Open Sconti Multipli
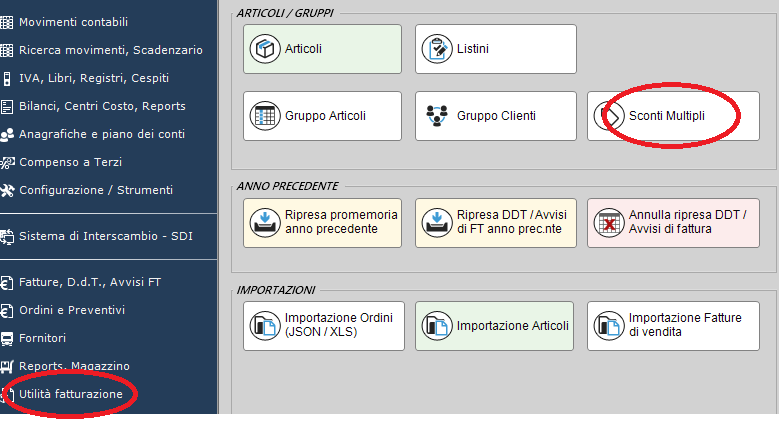The image size is (779, 424). (673, 116)
